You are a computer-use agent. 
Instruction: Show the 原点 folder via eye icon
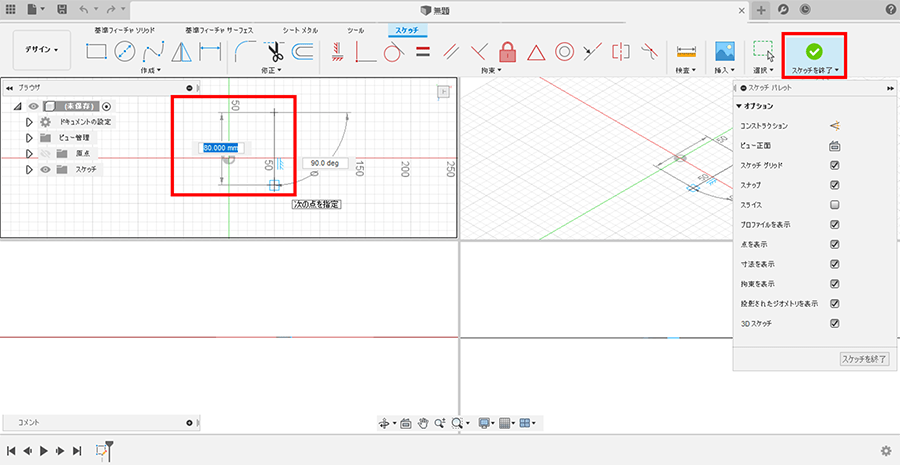44,154
